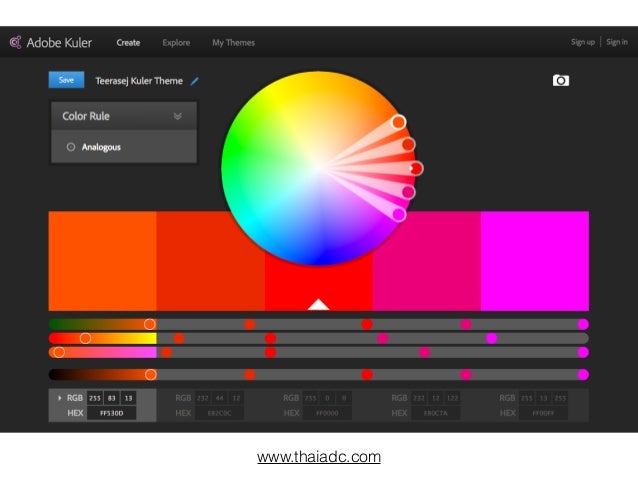Toggle the RGB mode disclosure triangle
Image resolution: width=638 pixels, height=479 pixels.
point(60,398)
